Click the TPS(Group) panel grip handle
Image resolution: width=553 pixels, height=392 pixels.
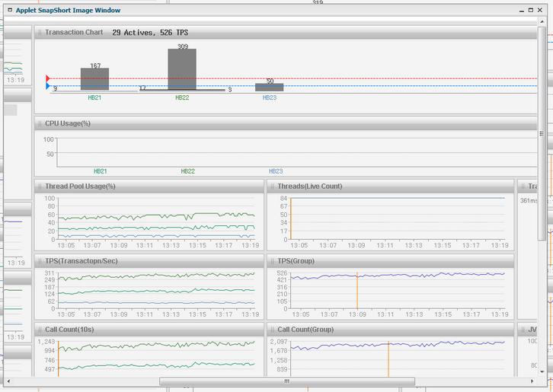coord(272,261)
